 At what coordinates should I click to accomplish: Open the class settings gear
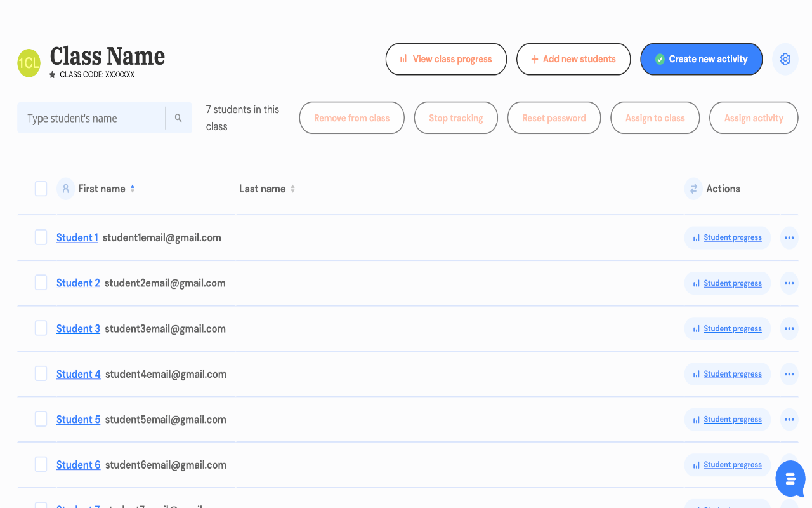[x=785, y=59]
